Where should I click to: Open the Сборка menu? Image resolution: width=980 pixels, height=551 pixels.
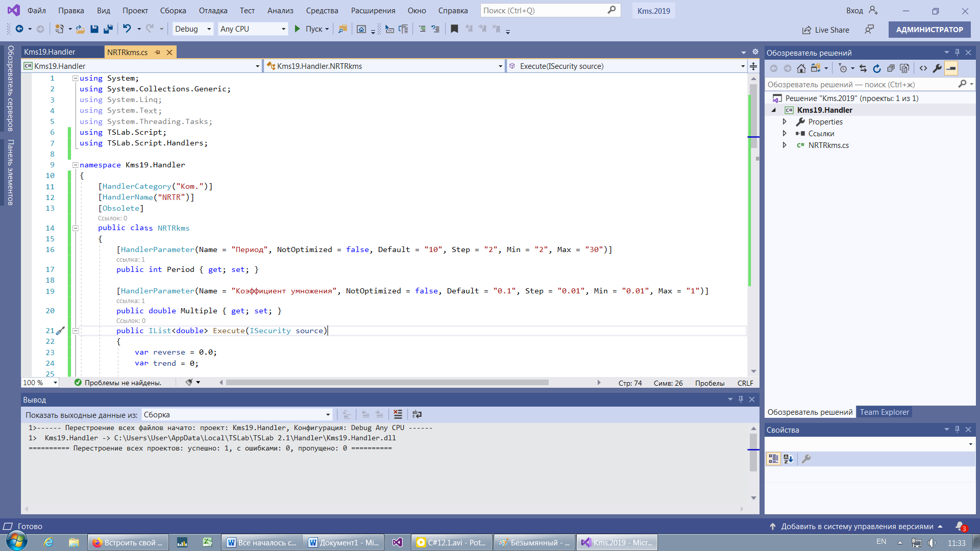tap(173, 10)
